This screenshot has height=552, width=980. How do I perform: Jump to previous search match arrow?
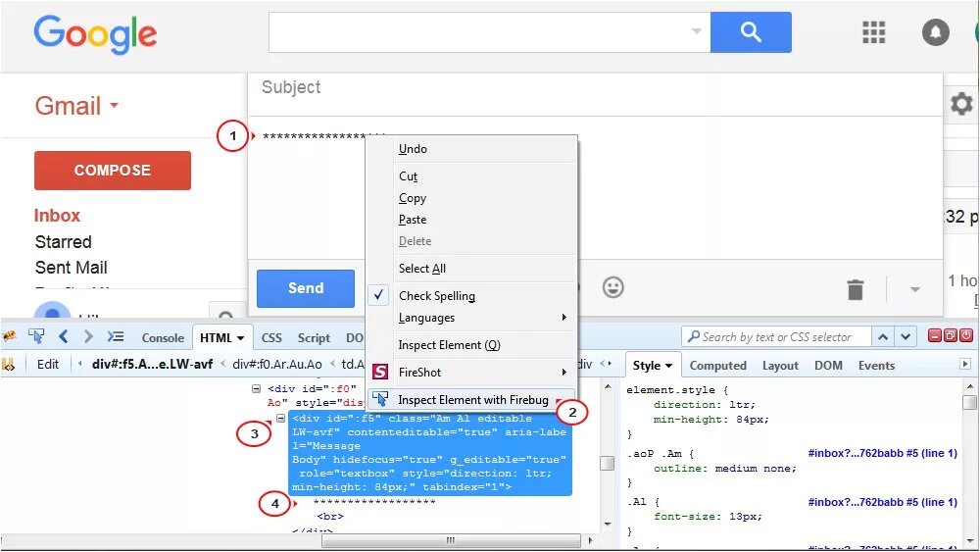click(883, 337)
